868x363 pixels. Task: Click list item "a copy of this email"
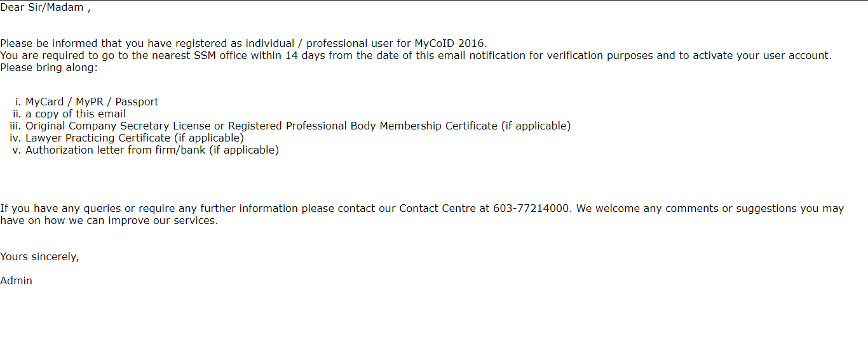(76, 114)
